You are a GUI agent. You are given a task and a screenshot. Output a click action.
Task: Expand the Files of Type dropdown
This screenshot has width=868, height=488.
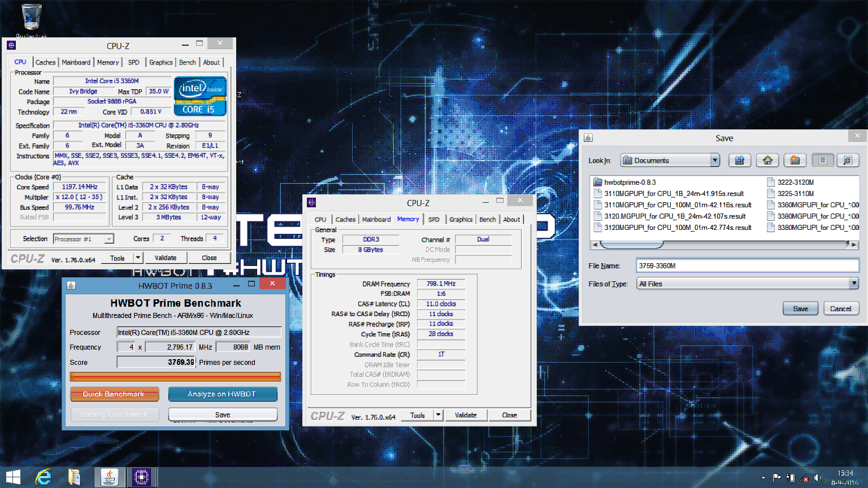[853, 284]
